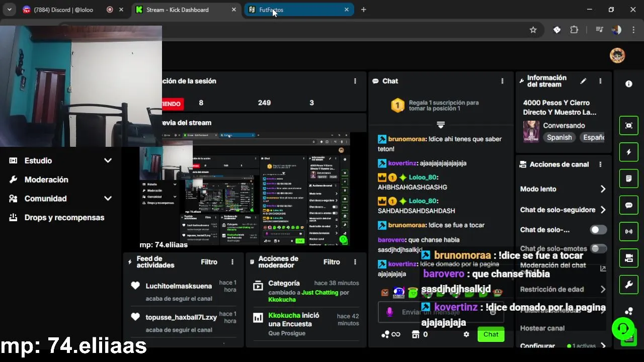
Task: Open the browser extensions puzzle icon
Action: pos(574,30)
